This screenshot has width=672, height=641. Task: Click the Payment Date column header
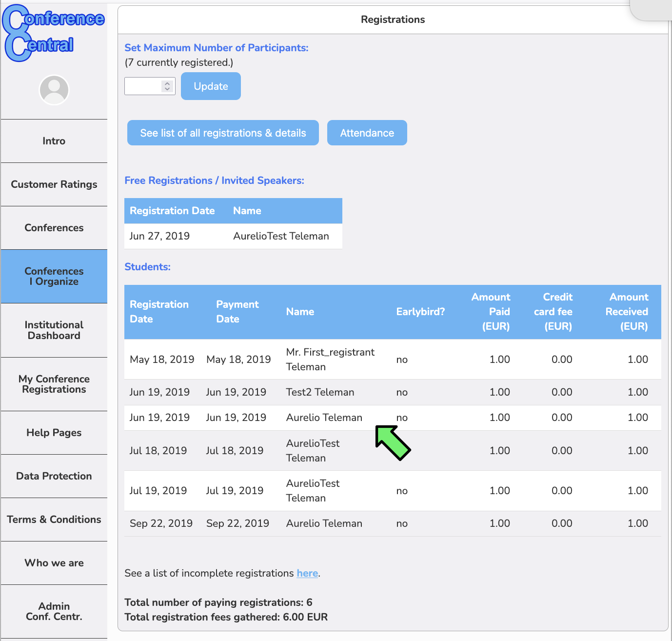pos(237,312)
